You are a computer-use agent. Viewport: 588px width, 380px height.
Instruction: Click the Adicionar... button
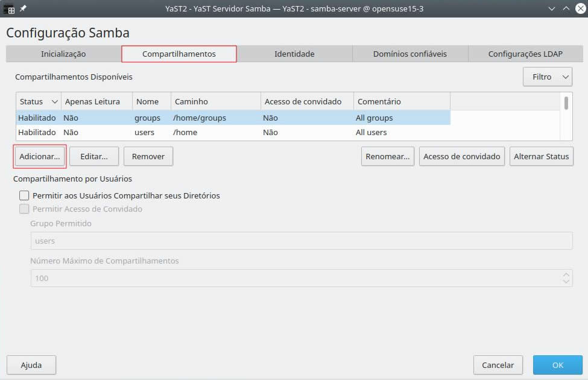(x=40, y=156)
